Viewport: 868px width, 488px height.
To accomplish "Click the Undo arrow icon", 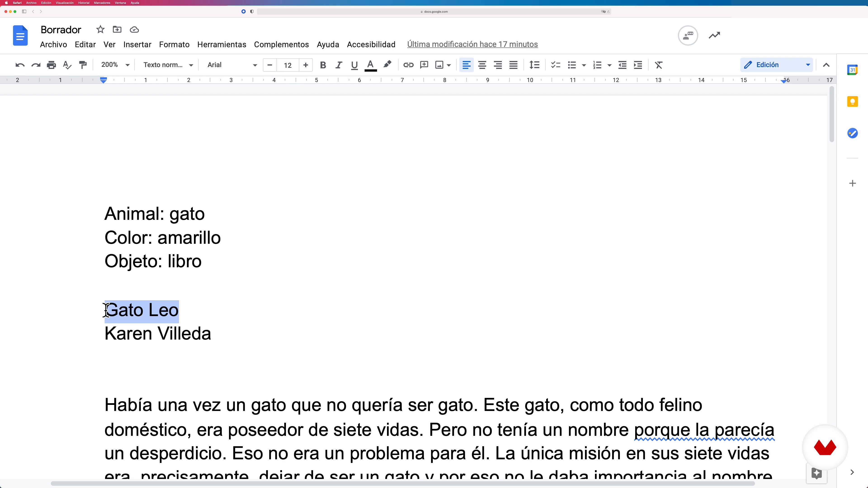I will coord(20,65).
